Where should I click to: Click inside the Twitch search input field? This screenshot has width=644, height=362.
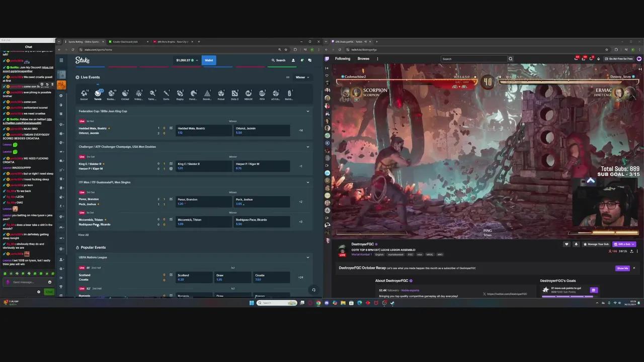click(473, 59)
